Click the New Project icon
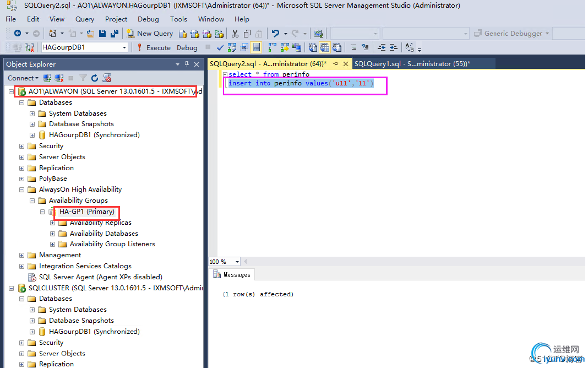The width and height of the screenshot is (588, 368). coord(52,34)
